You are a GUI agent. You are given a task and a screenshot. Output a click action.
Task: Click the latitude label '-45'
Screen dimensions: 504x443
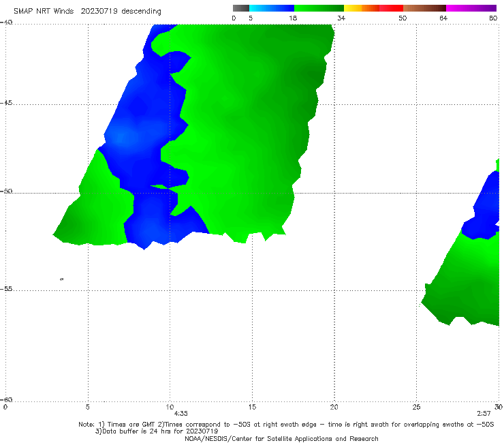point(6,103)
